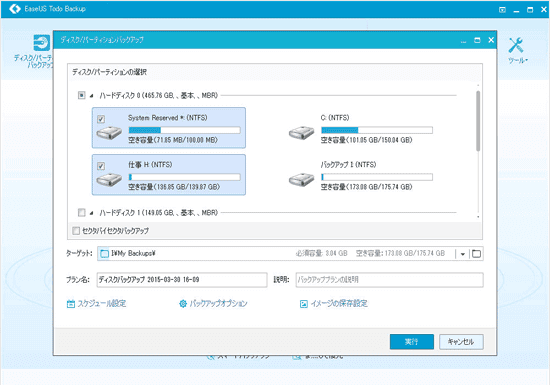Click the schedule calendar icon
The image size is (550, 385).
[x=71, y=304]
